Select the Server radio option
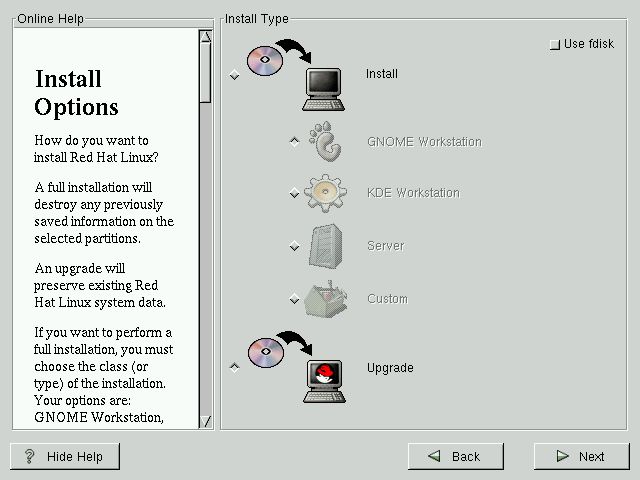 coord(294,246)
